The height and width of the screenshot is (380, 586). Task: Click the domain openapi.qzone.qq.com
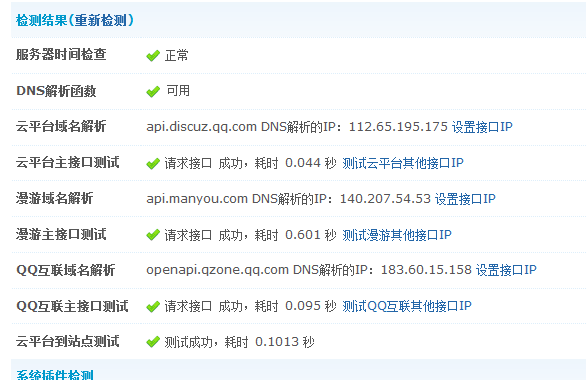click(218, 270)
